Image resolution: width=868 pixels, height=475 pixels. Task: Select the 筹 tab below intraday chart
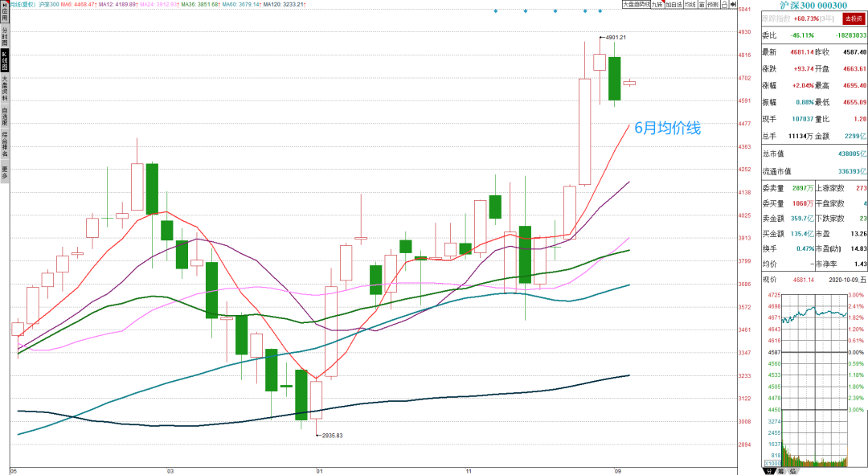coord(780,471)
